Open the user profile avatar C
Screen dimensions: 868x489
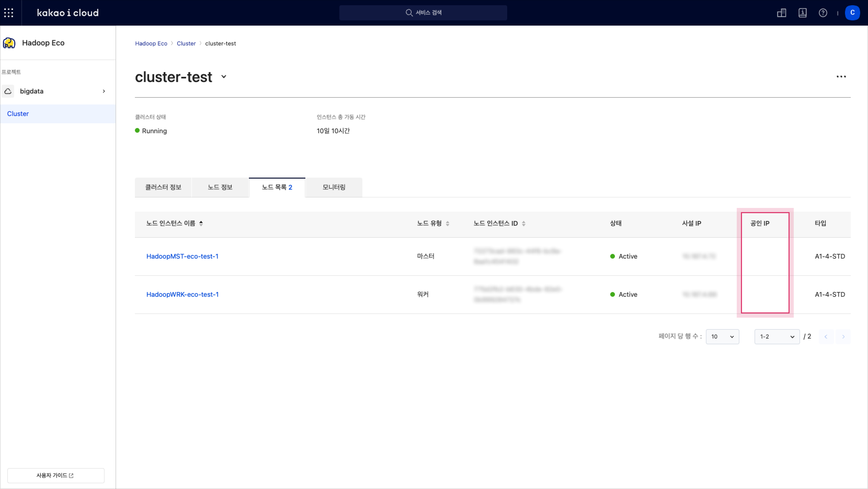click(852, 13)
